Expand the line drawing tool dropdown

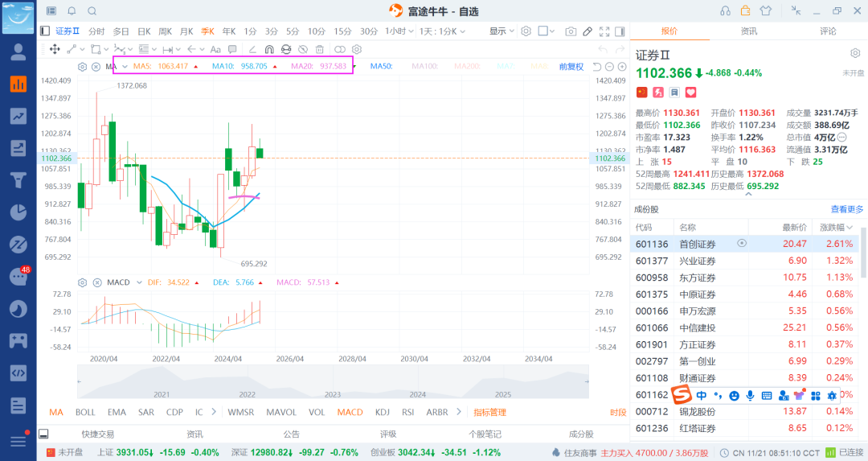(x=83, y=49)
